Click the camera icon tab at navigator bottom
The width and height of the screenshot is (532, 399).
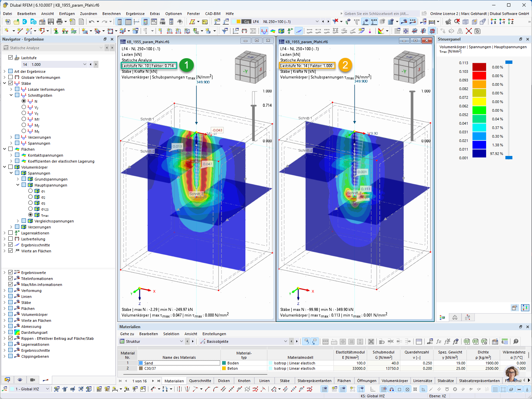33,380
